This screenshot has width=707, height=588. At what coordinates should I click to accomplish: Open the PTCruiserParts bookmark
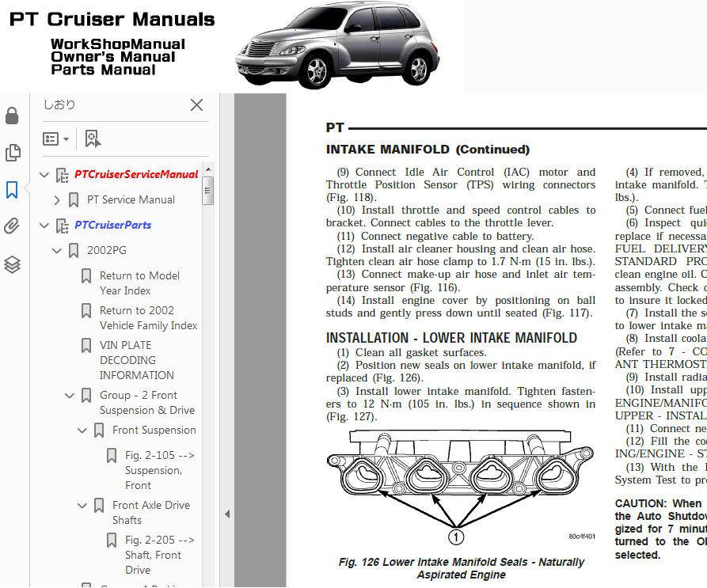112,225
